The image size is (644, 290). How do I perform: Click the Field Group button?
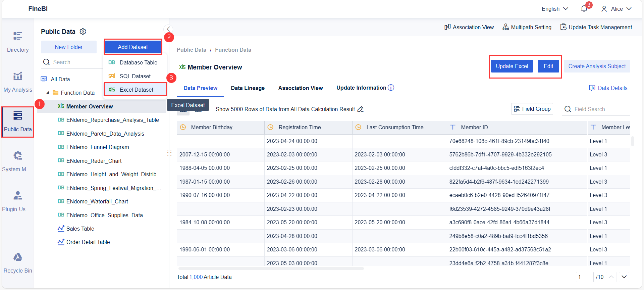(532, 109)
